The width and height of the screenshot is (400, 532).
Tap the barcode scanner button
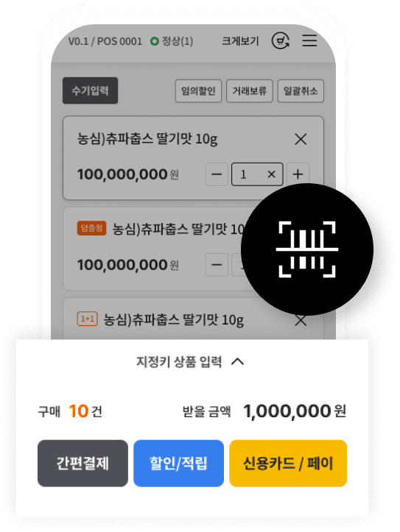[x=307, y=249]
